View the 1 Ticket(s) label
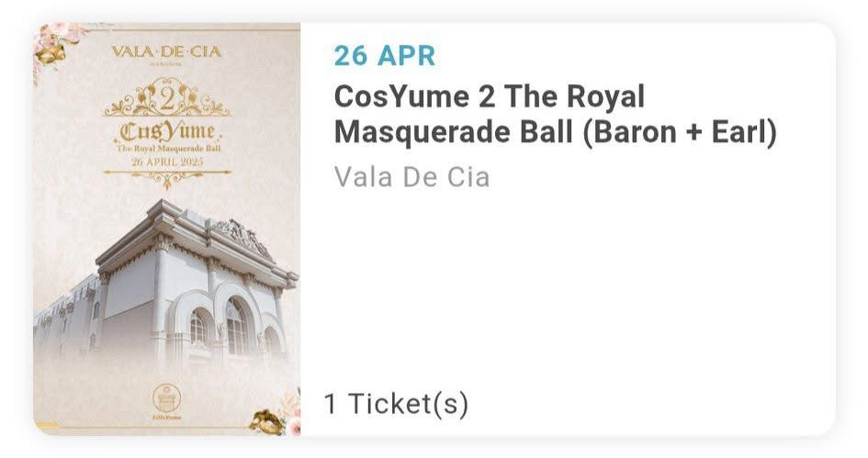Image resolution: width=868 pixels, height=458 pixels. 395,404
